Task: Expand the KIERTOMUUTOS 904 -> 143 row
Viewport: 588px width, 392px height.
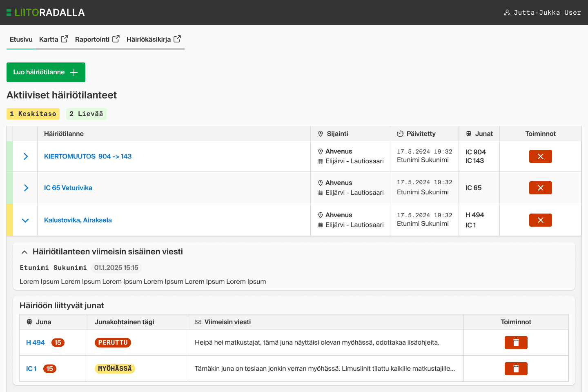Action: pyautogui.click(x=26, y=156)
